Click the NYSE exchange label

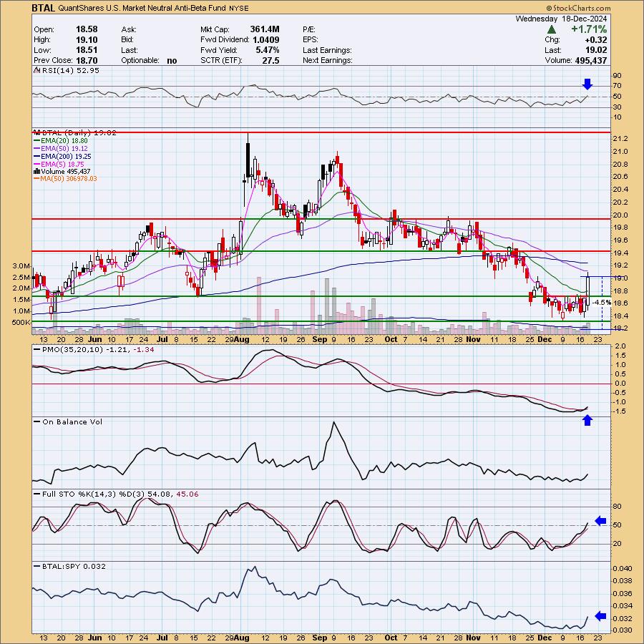click(238, 8)
